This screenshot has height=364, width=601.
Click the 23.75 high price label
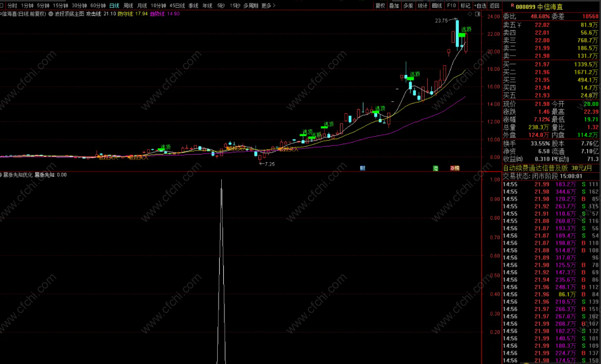441,21
